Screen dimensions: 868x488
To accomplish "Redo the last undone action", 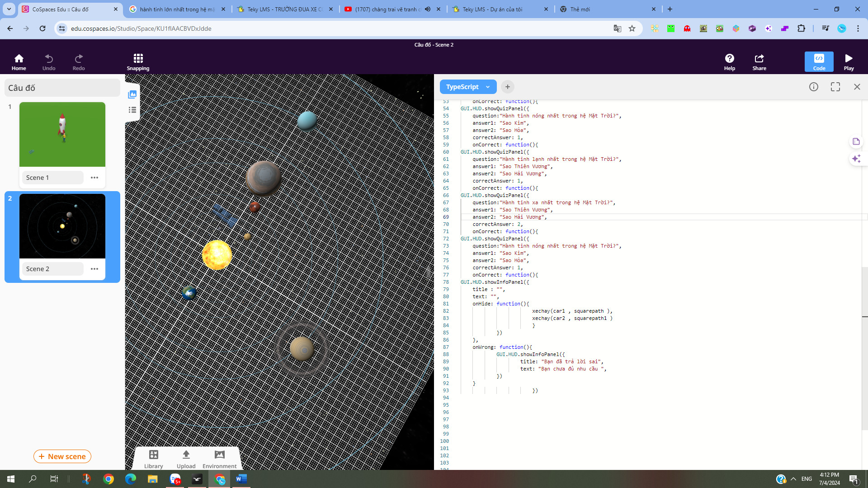I will pyautogui.click(x=79, y=62).
